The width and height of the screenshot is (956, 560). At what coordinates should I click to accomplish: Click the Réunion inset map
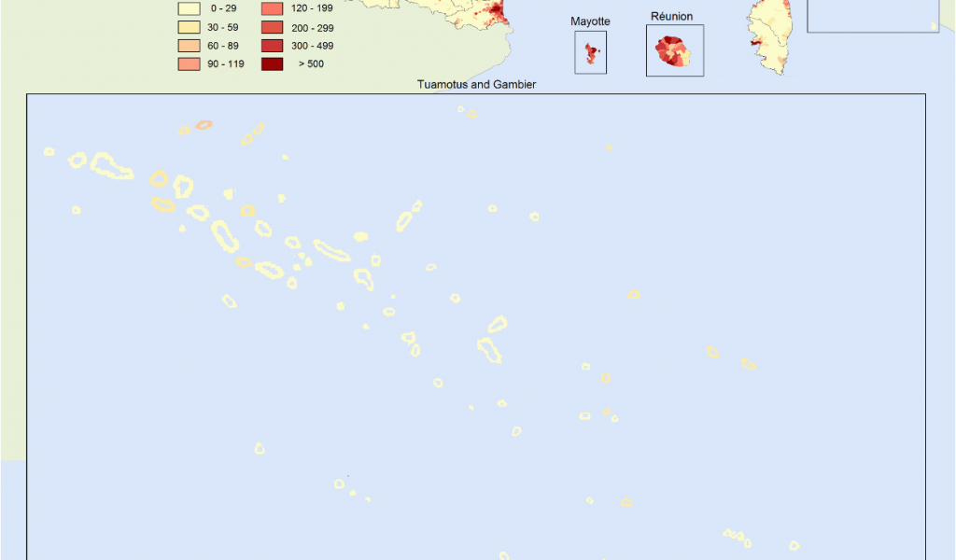(675, 50)
